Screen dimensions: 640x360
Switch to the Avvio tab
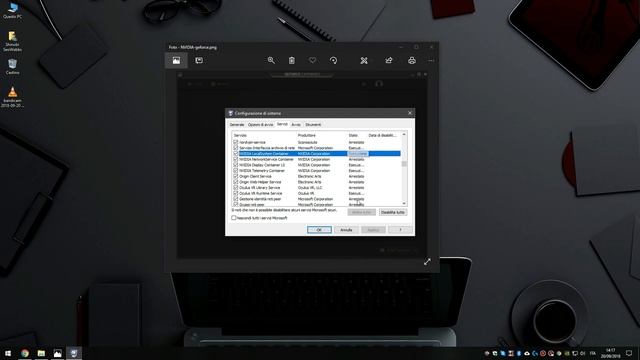[296, 124]
